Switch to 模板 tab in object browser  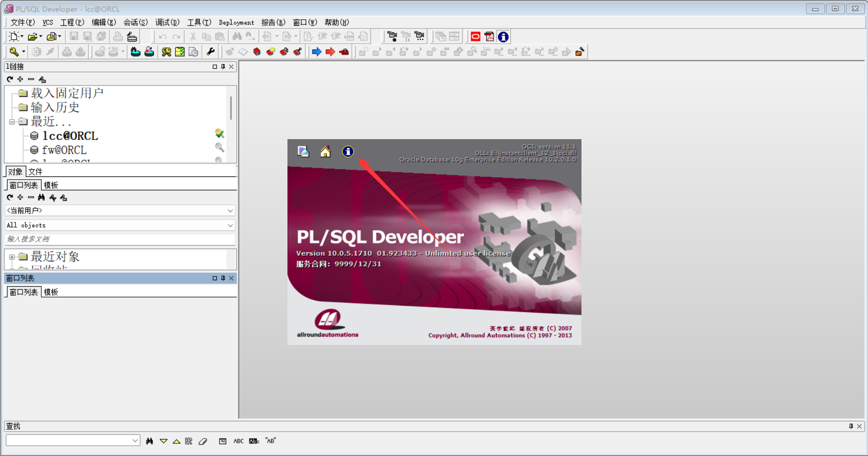point(51,185)
